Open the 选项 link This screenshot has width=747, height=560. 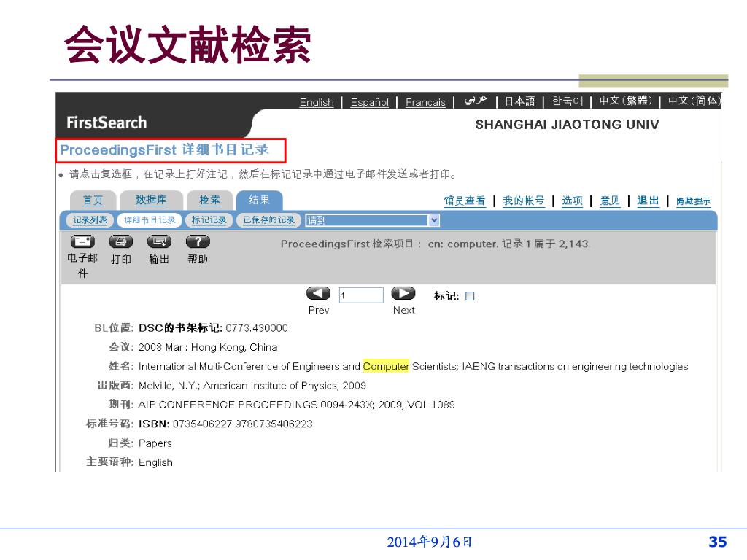[572, 201]
